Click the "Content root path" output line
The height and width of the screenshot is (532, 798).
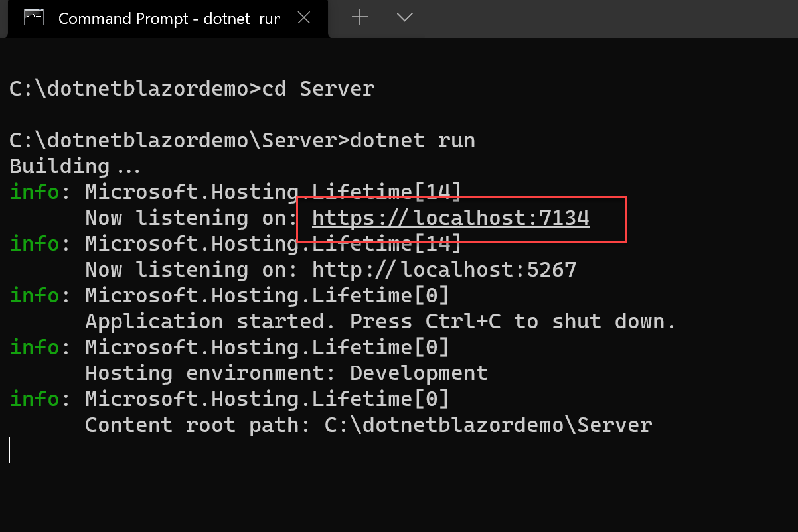[x=368, y=425]
